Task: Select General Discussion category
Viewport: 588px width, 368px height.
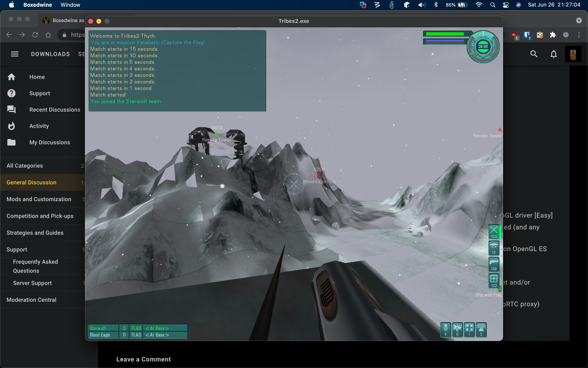Action: (43, 182)
